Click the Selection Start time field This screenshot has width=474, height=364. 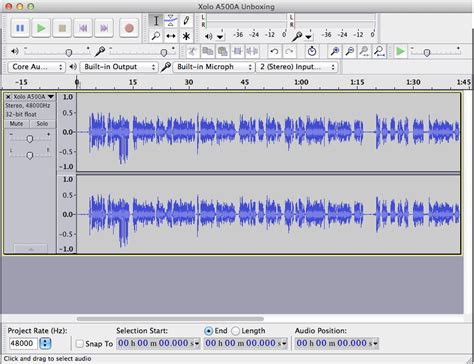[x=158, y=343]
